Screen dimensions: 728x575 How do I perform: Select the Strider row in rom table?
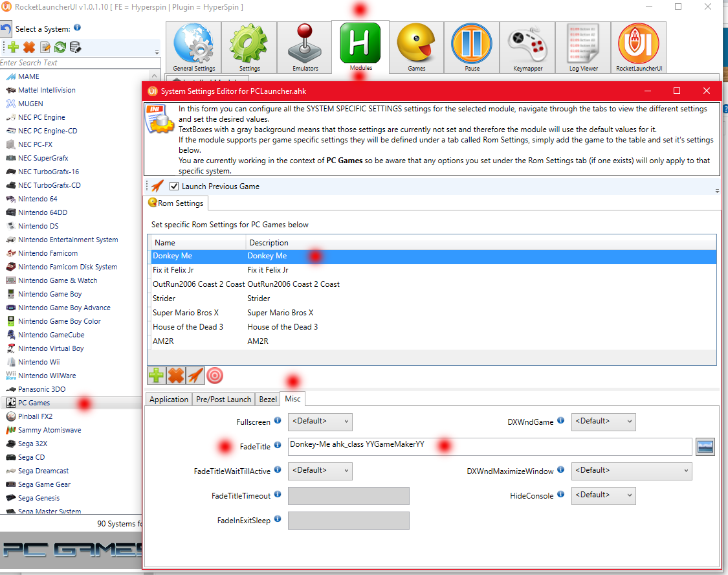164,299
